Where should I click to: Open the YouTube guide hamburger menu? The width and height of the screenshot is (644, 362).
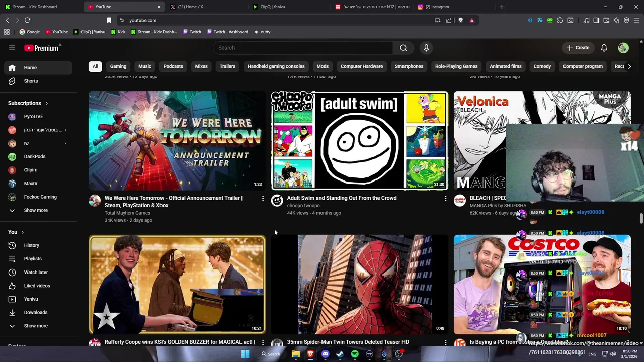[x=12, y=48]
